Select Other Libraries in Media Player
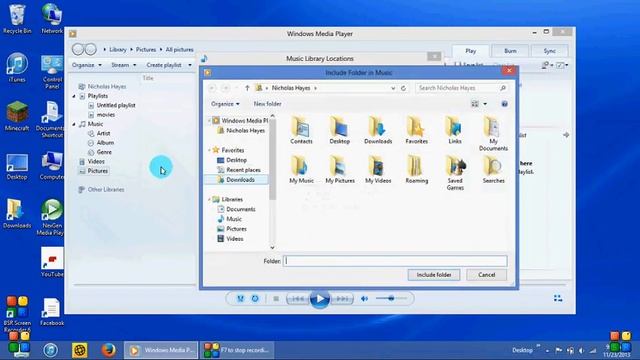640x360 pixels. [101, 190]
